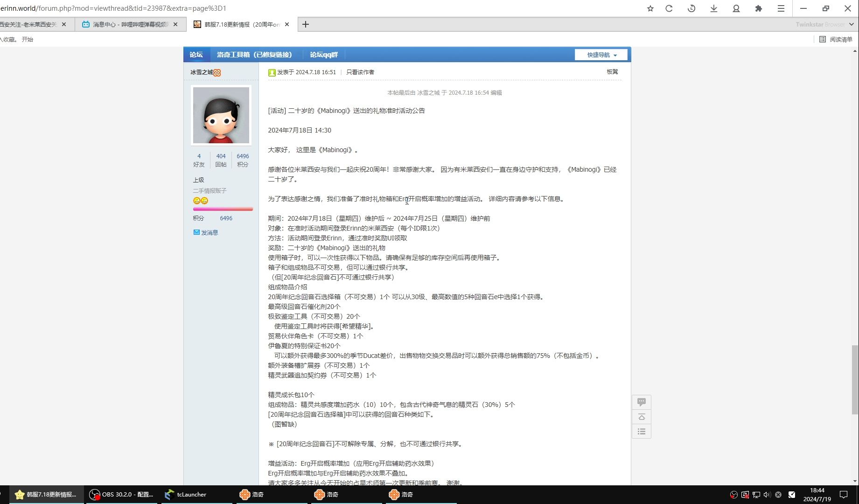The width and height of the screenshot is (859, 504).
Task: Click browser taskbar item 韩服7.18更新情报
Action: (46, 495)
